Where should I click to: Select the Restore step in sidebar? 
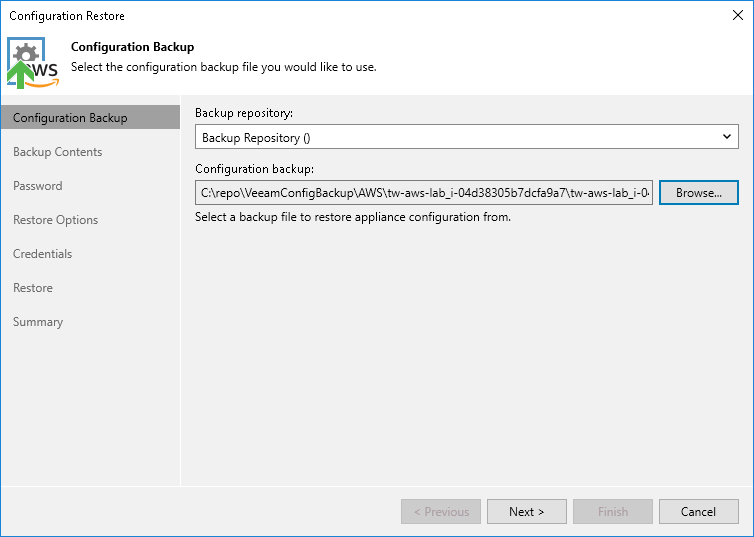pos(33,288)
